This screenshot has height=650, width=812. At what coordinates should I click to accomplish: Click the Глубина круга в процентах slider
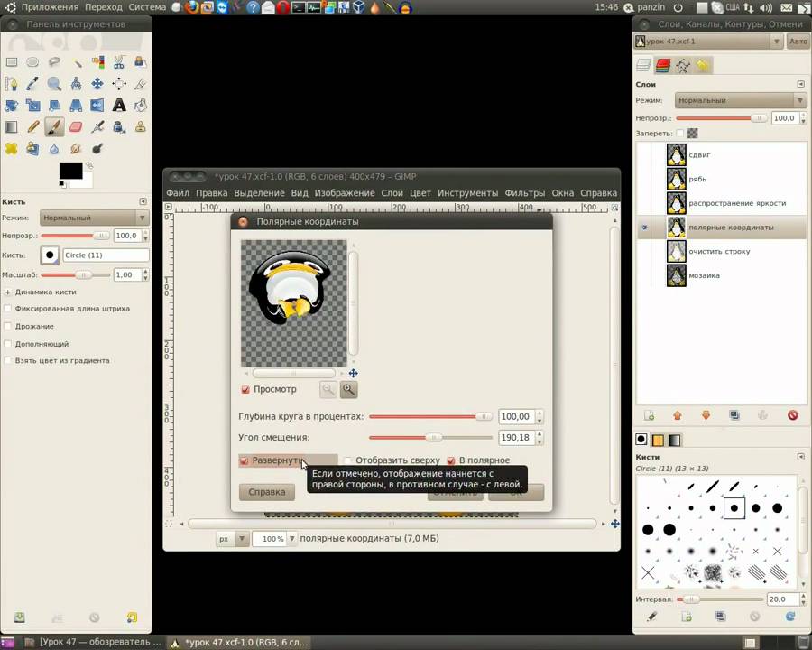pyautogui.click(x=430, y=416)
